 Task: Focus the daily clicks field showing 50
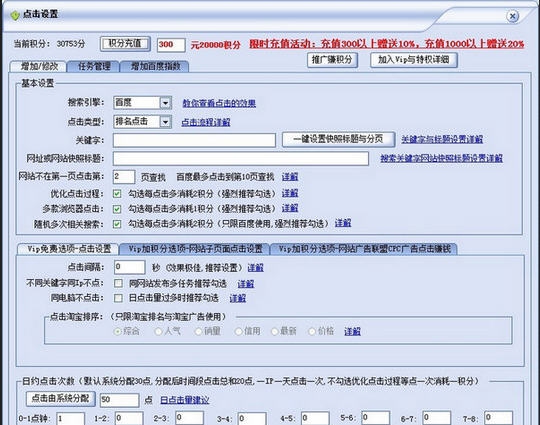click(120, 400)
